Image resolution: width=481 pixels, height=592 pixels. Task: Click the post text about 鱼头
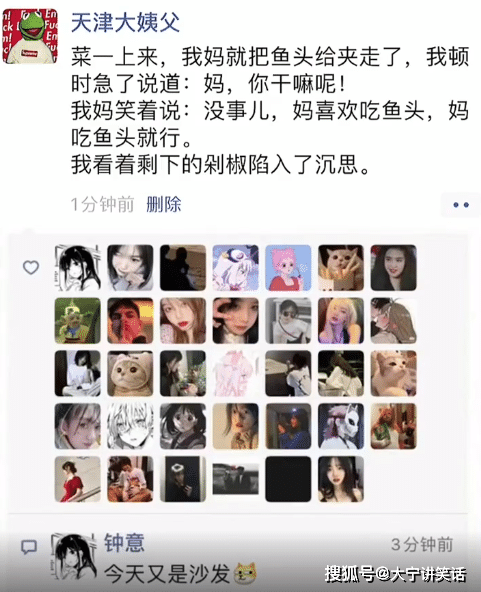click(x=270, y=111)
